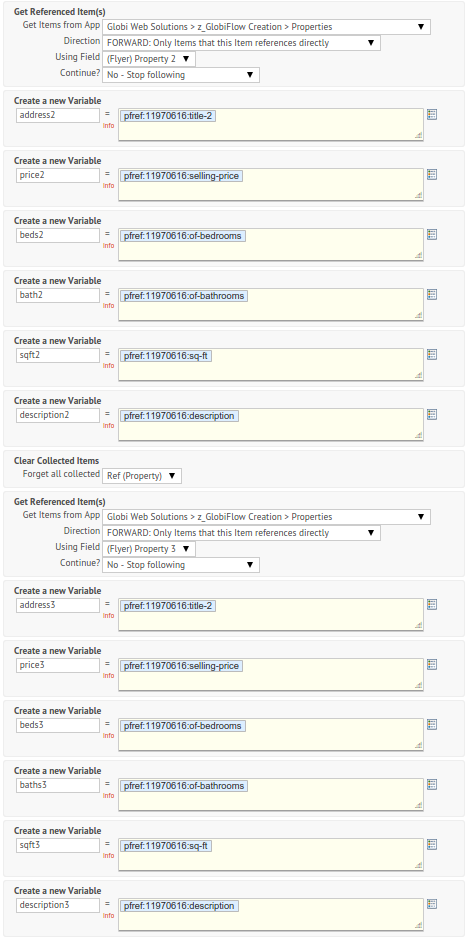Open the second Direction dropdown showing FORWARD

coord(241,533)
